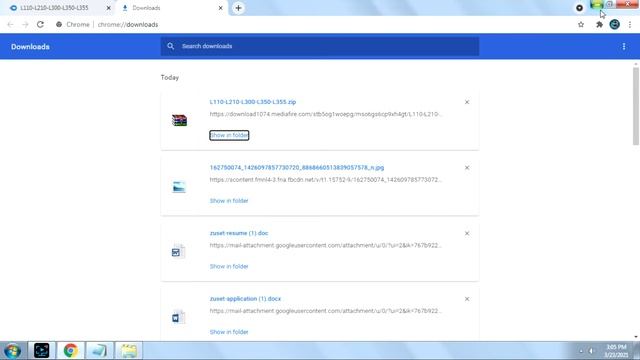This screenshot has width=640, height=360.
Task: Click the search magnifier icon
Action: 171,46
